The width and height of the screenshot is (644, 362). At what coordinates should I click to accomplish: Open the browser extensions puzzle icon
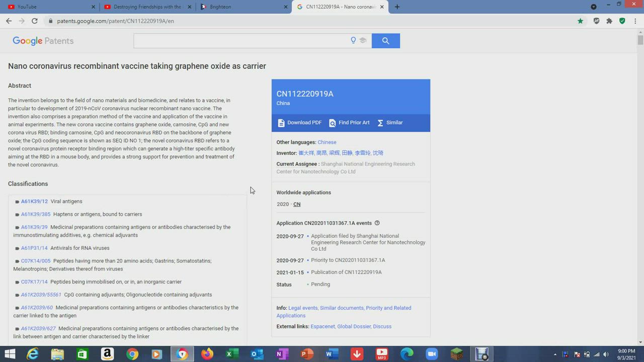[609, 21]
